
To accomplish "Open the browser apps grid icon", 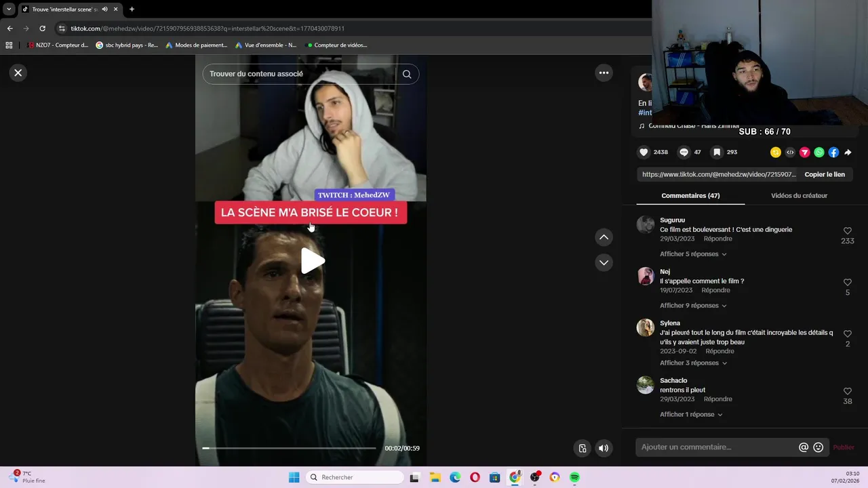I will click(9, 45).
